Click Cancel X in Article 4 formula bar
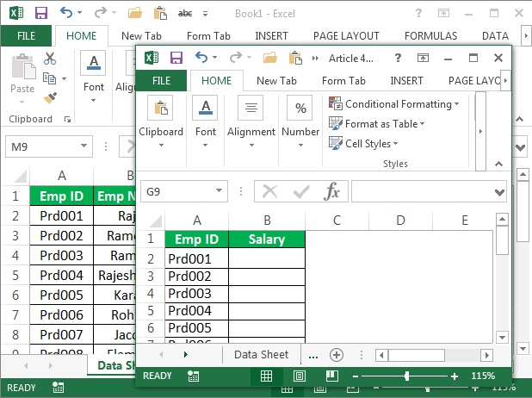This screenshot has height=398, width=532. (x=270, y=192)
